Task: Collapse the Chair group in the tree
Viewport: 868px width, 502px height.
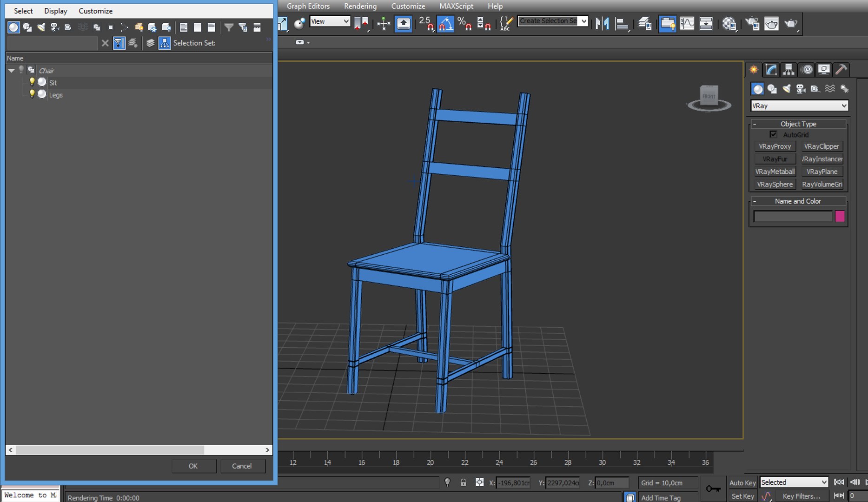Action: tap(12, 71)
